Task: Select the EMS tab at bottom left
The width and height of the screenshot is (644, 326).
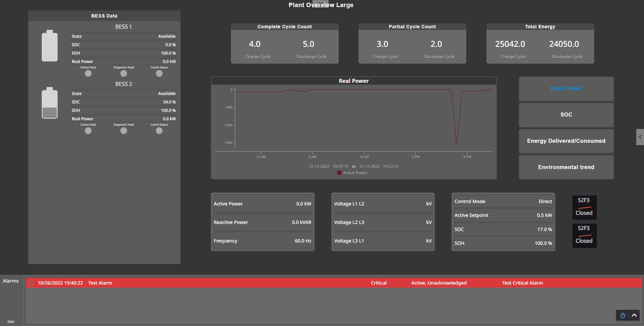Action: (x=11, y=322)
